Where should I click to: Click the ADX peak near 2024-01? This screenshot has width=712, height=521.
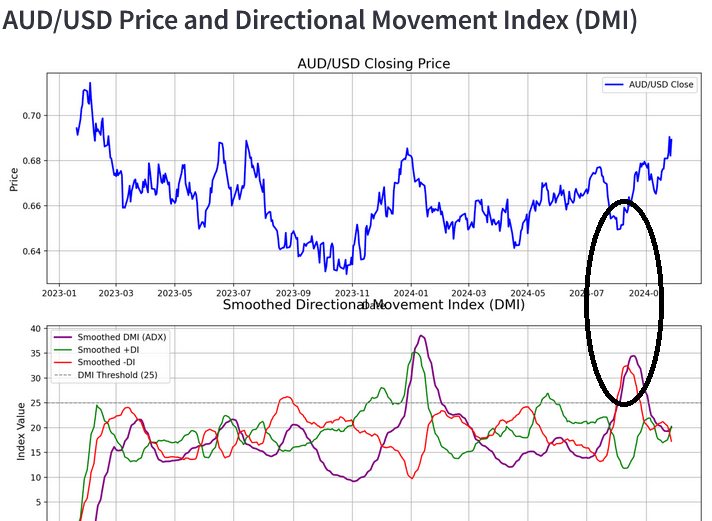(421, 336)
